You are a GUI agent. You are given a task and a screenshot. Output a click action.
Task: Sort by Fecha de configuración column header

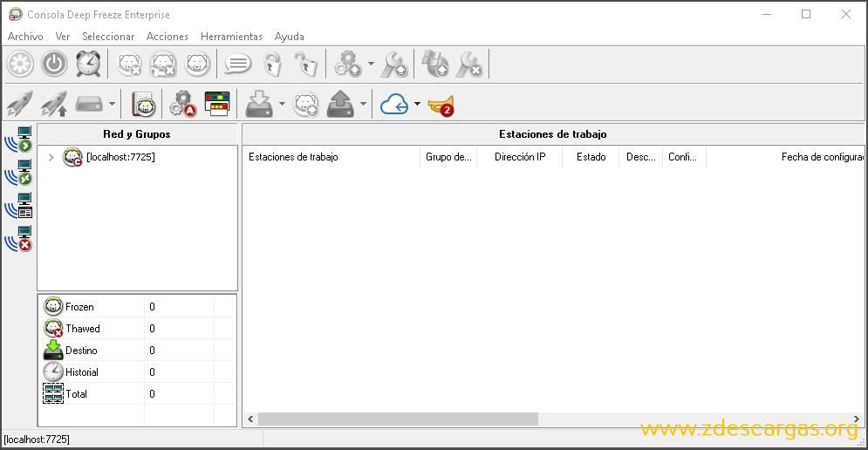pyautogui.click(x=785, y=157)
